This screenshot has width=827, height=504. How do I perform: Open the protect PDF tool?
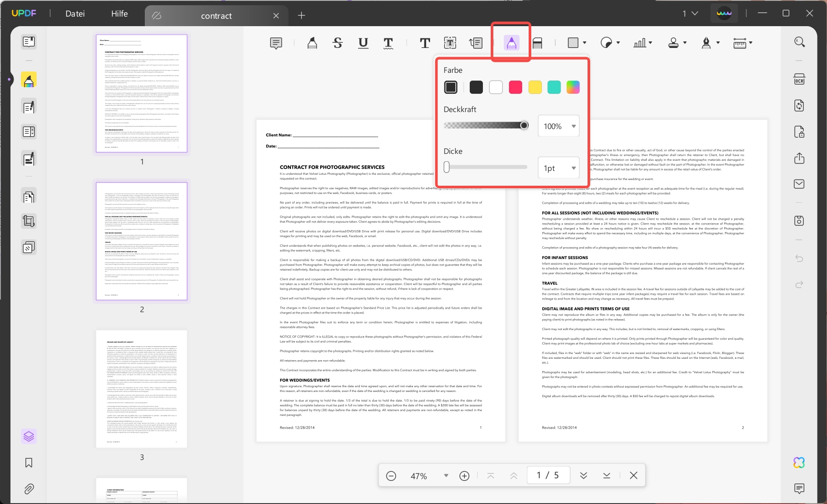point(800,132)
